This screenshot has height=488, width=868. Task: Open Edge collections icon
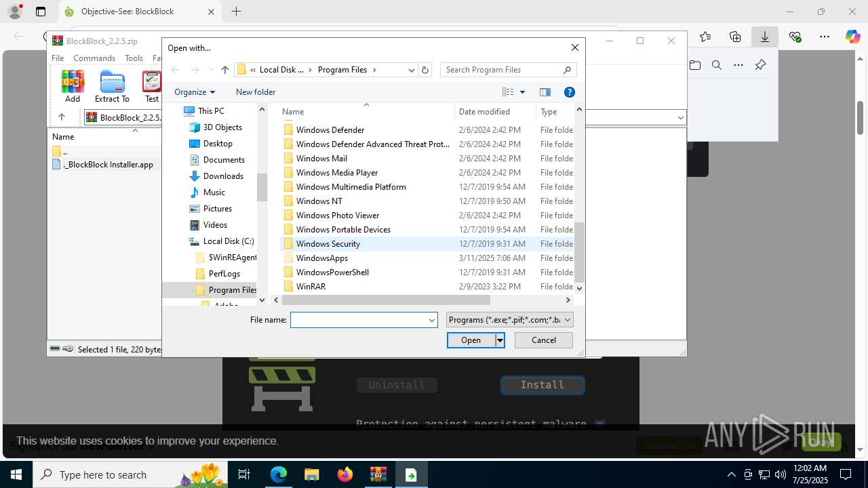pos(735,37)
